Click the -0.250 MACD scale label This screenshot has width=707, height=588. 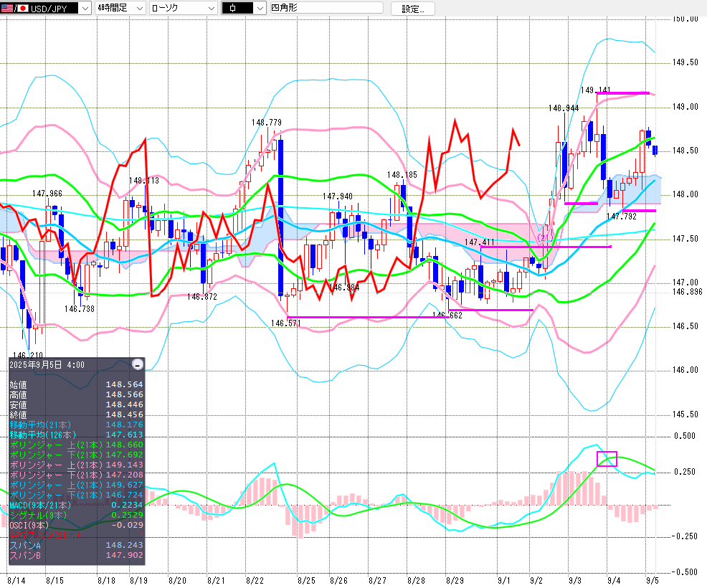[684, 536]
